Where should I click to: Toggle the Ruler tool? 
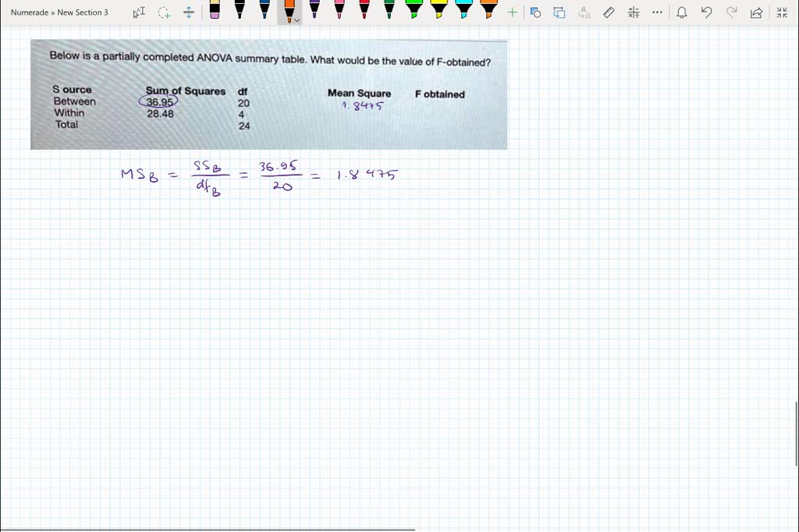tap(609, 12)
